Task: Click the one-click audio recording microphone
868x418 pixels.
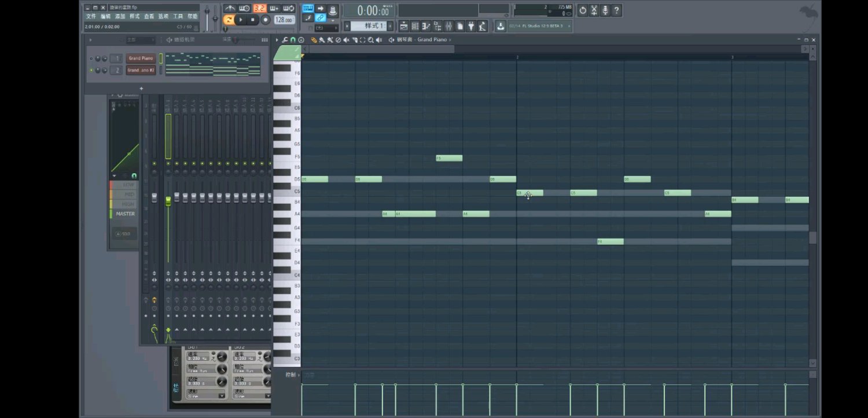Action: (x=605, y=10)
